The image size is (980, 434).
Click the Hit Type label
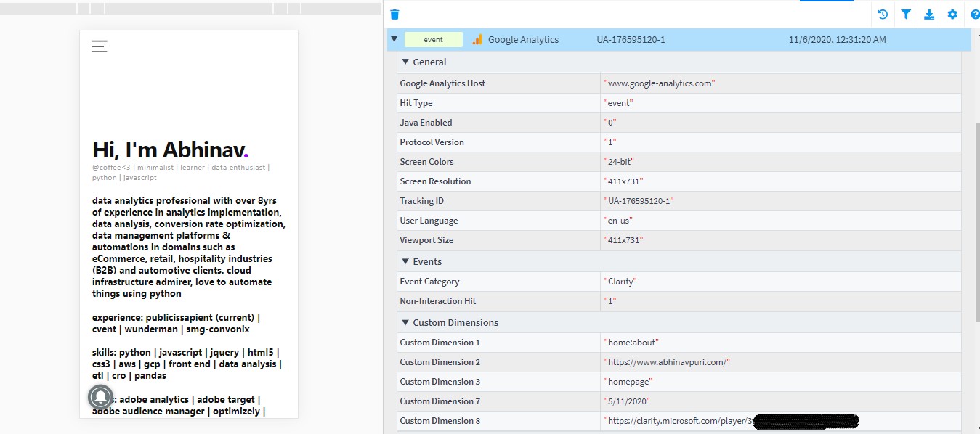416,103
